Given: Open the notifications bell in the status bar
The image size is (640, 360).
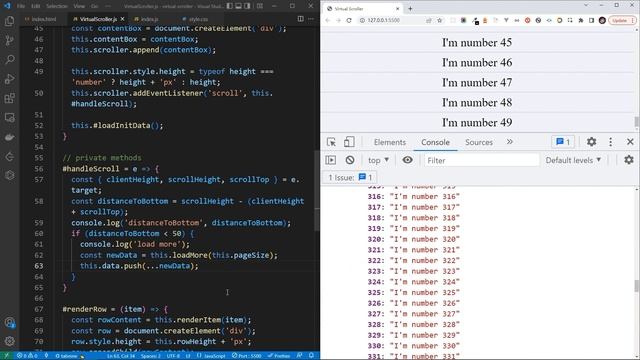Looking at the screenshot, I should coord(311,356).
